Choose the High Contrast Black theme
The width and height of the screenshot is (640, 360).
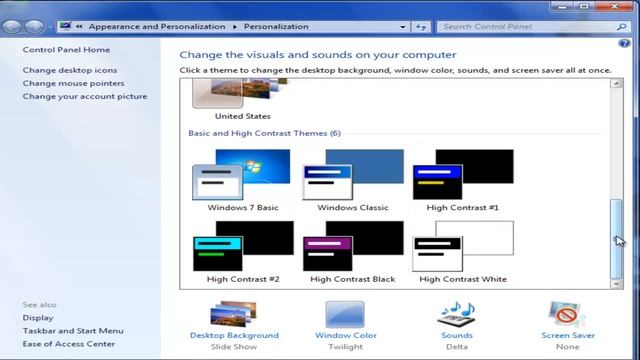click(353, 252)
